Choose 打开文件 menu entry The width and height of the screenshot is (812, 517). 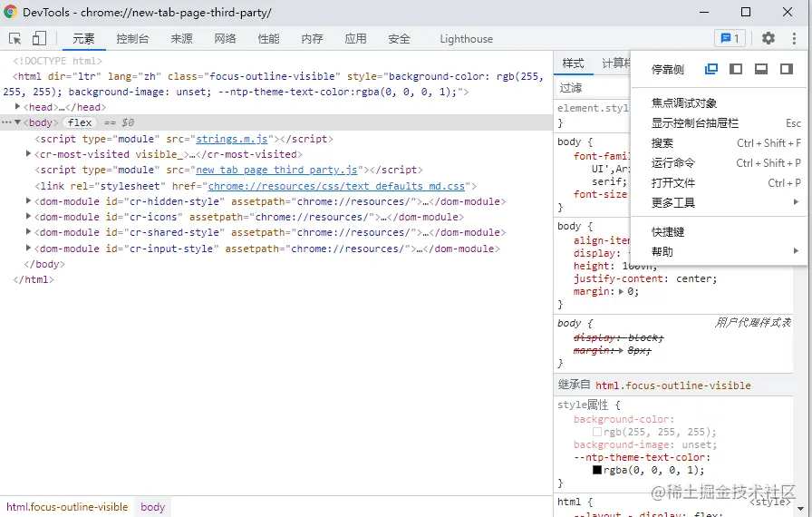(x=720, y=183)
